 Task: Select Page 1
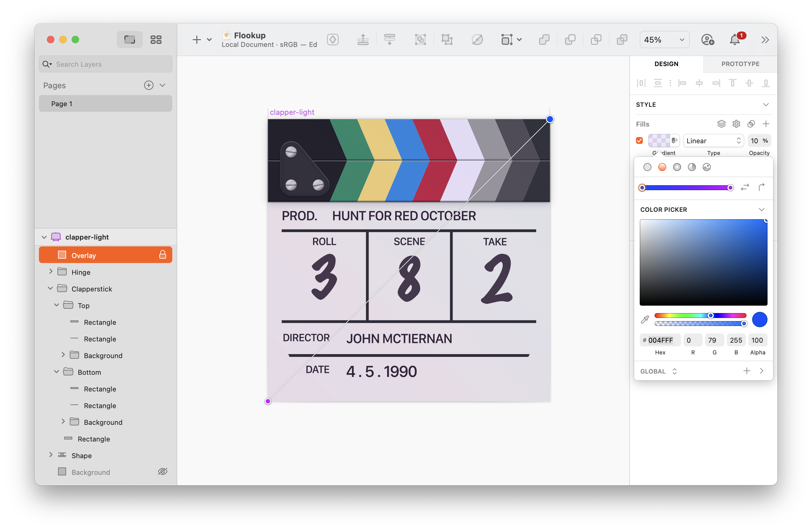[x=105, y=104]
